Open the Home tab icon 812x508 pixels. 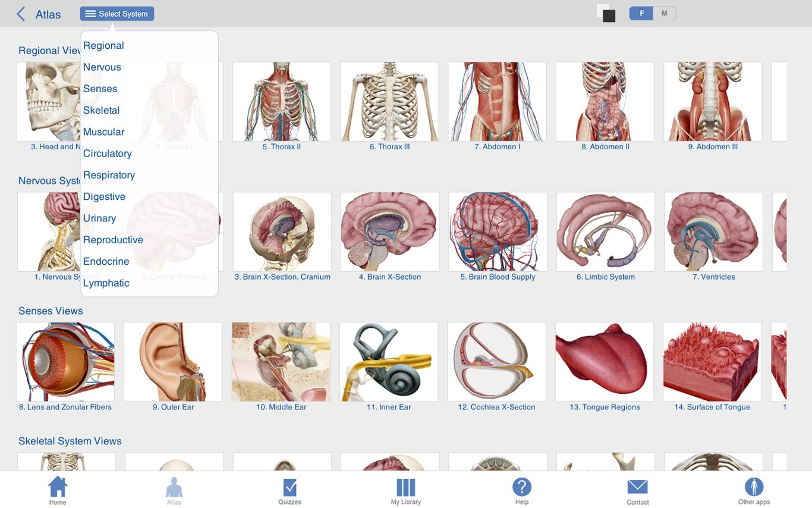point(58,487)
